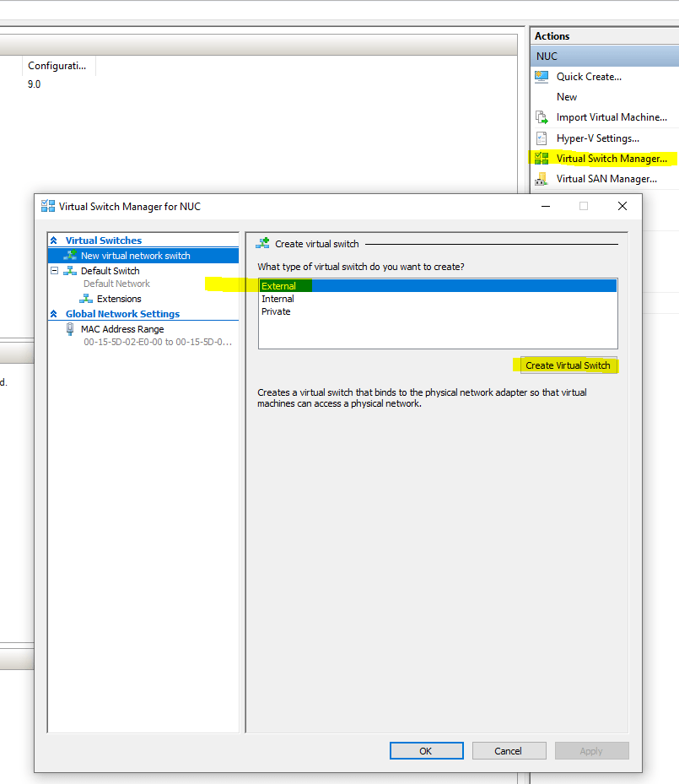Image resolution: width=679 pixels, height=784 pixels.
Task: Click the Virtual Switch Manager icon in Actions
Action: (542, 159)
